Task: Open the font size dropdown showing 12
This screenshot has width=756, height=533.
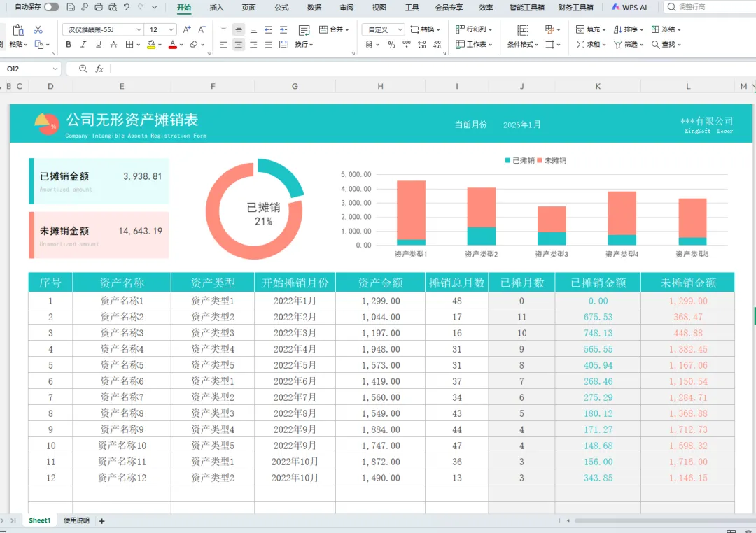Action: click(x=171, y=29)
